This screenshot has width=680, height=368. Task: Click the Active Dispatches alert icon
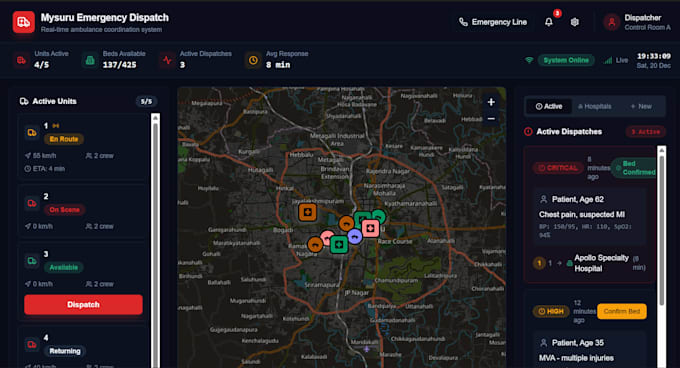point(528,132)
